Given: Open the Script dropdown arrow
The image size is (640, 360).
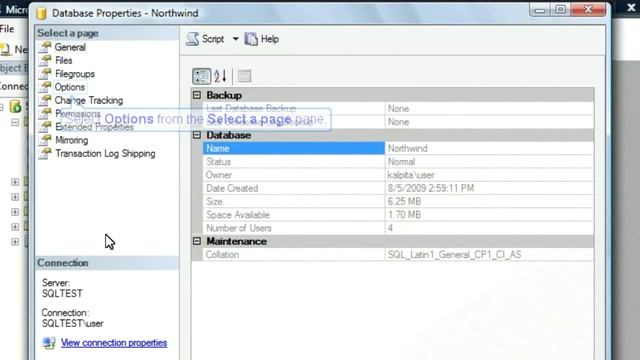Looking at the screenshot, I should click(236, 39).
